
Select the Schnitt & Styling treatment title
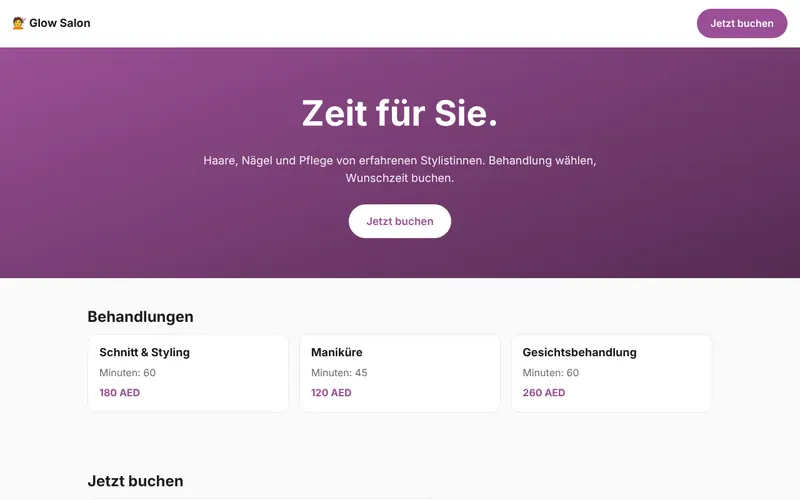(144, 352)
